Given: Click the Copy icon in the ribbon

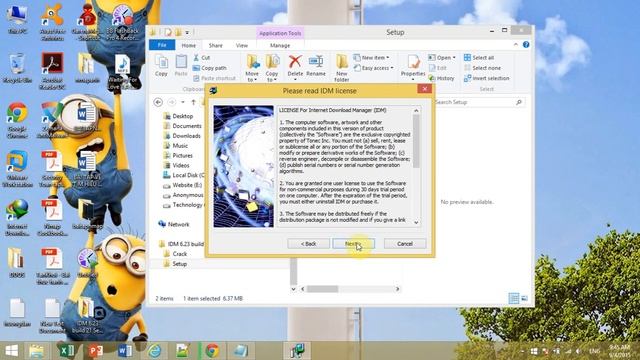Looking at the screenshot, I should (161, 65).
